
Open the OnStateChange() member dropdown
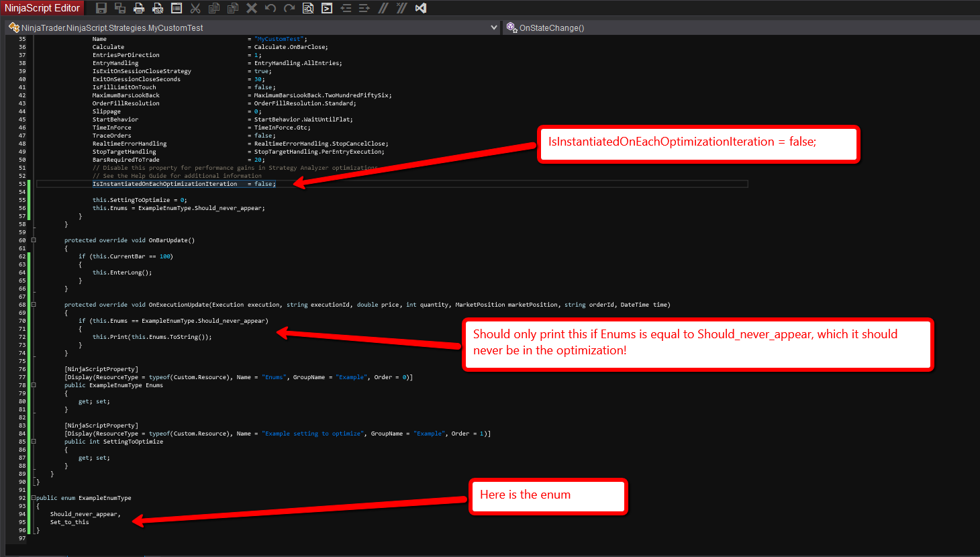click(x=742, y=28)
